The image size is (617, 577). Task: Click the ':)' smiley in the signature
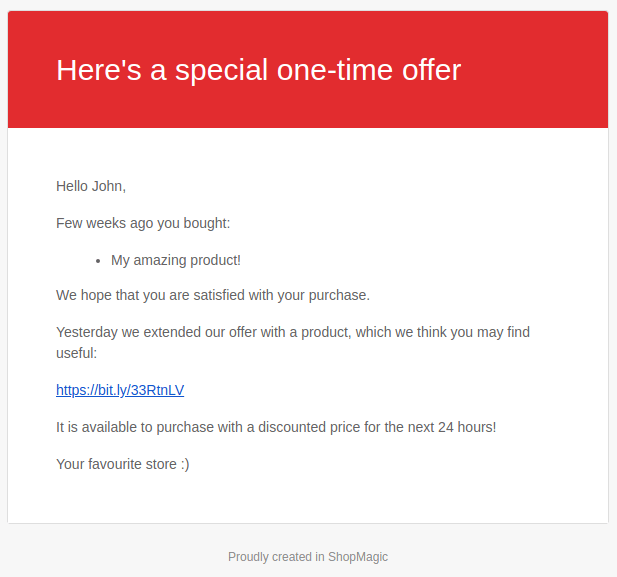pyautogui.click(x=185, y=465)
